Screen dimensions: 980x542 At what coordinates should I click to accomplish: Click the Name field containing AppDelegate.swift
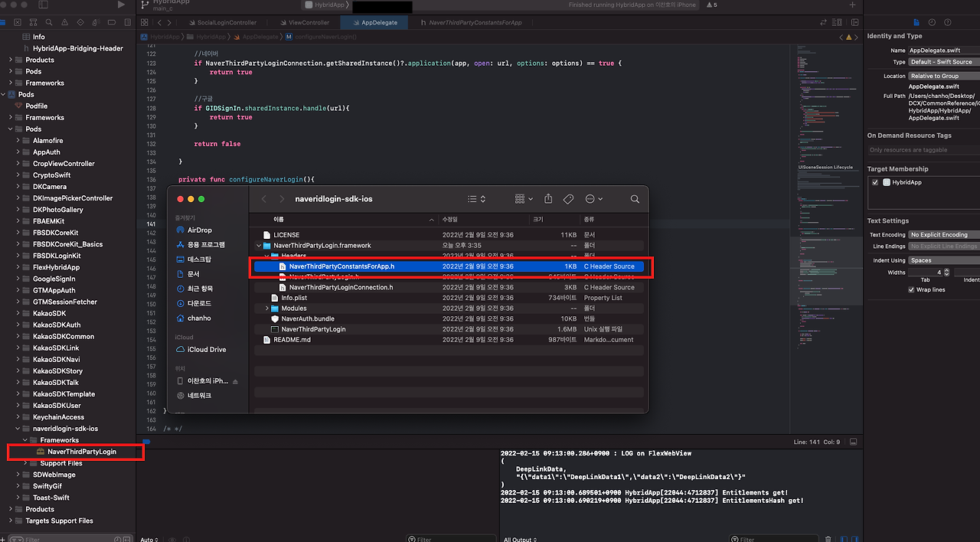click(943, 50)
